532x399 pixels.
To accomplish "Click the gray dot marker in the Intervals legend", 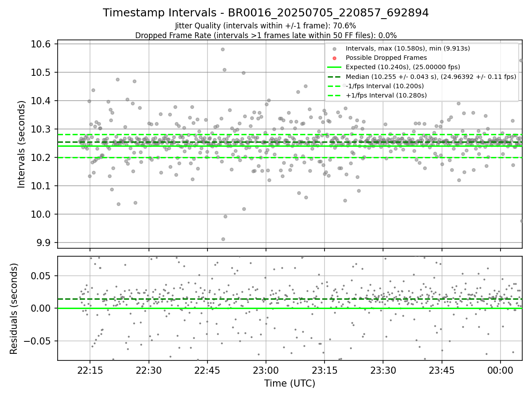I will pyautogui.click(x=335, y=49).
